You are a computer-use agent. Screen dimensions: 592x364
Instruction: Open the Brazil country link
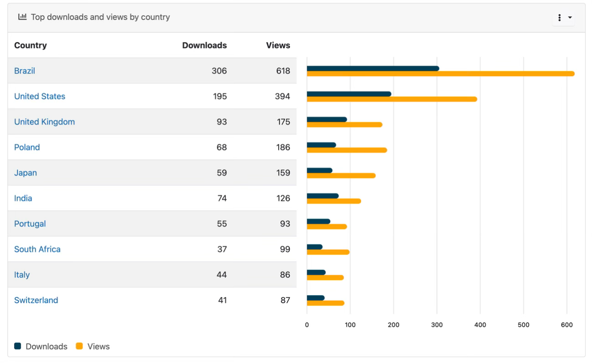point(25,71)
